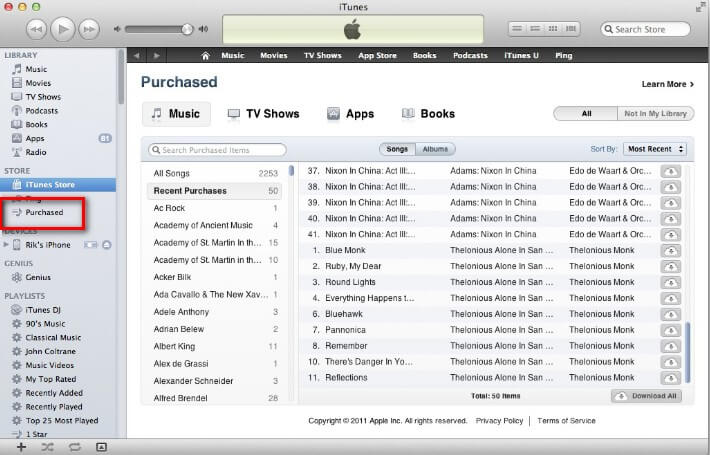This screenshot has height=455, width=710.
Task: Toggle Not In My Library filter
Action: (655, 114)
